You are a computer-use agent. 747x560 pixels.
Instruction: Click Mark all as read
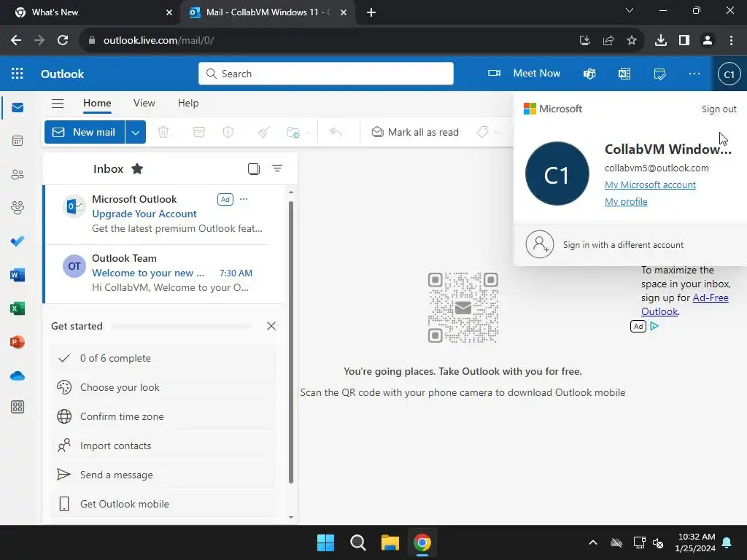click(x=415, y=132)
